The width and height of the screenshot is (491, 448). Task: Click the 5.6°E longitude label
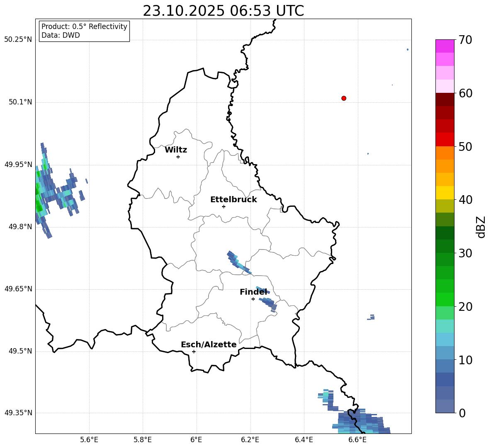pos(89,440)
